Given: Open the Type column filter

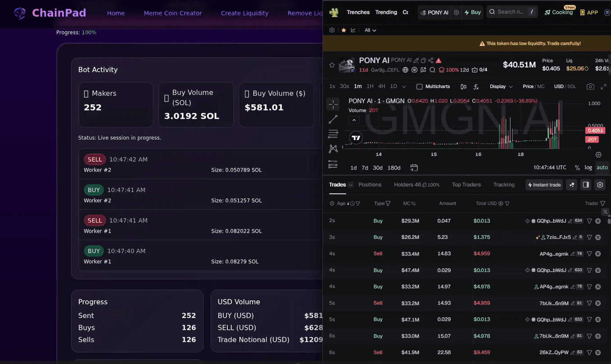Looking at the screenshot, I should (x=388, y=203).
